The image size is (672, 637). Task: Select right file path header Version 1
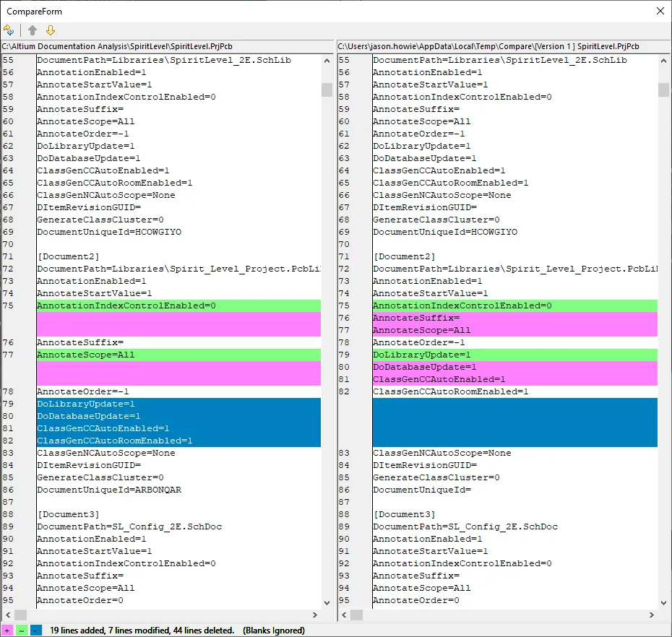(488, 46)
